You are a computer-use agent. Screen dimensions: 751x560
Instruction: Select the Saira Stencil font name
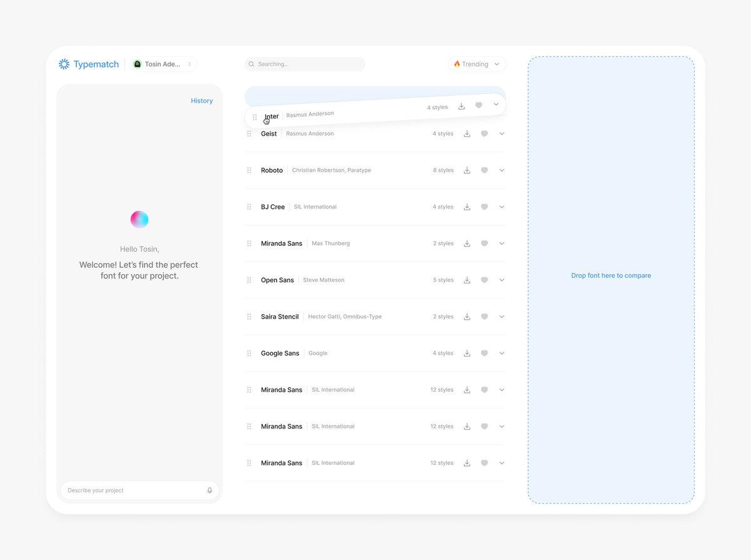tap(280, 317)
